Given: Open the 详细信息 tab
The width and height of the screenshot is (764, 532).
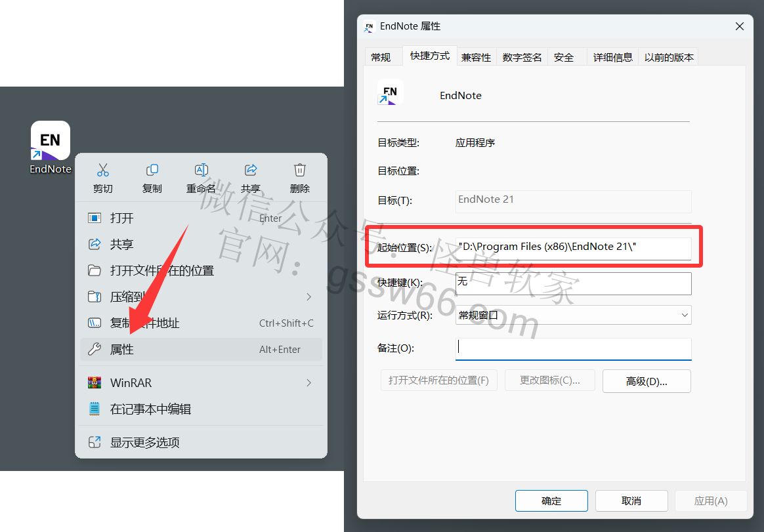Looking at the screenshot, I should (x=613, y=58).
